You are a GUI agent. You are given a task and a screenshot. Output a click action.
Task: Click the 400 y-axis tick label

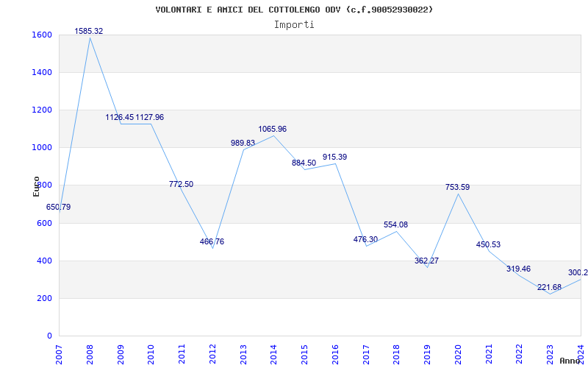[x=43, y=261]
